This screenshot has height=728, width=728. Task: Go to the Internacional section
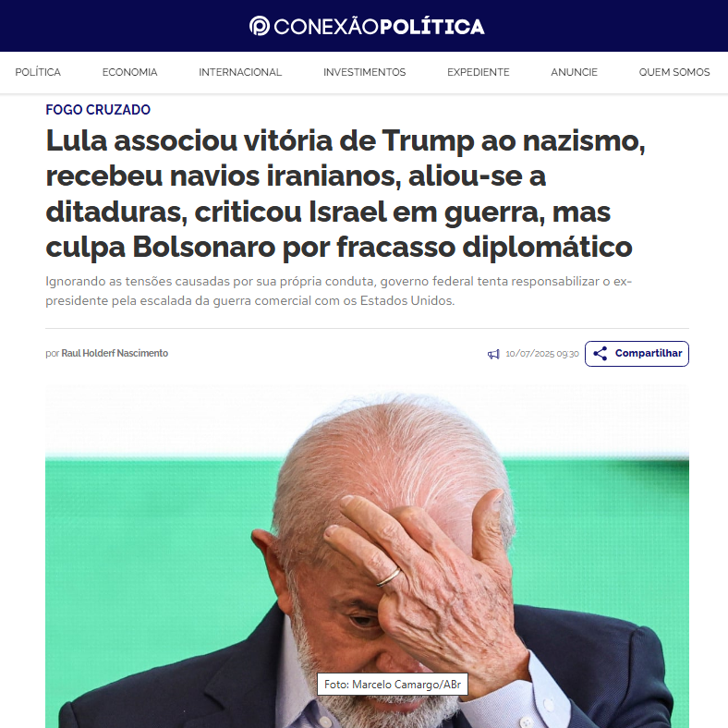[240, 72]
